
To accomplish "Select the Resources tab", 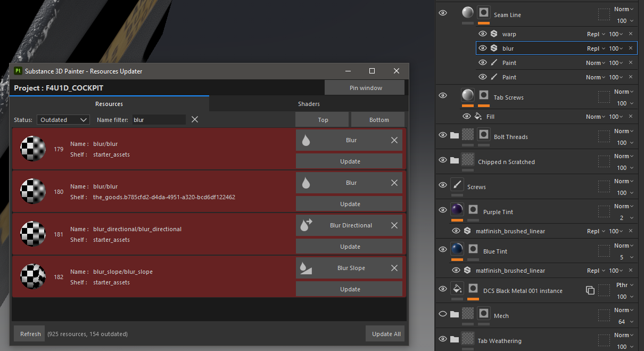I will coord(109,104).
